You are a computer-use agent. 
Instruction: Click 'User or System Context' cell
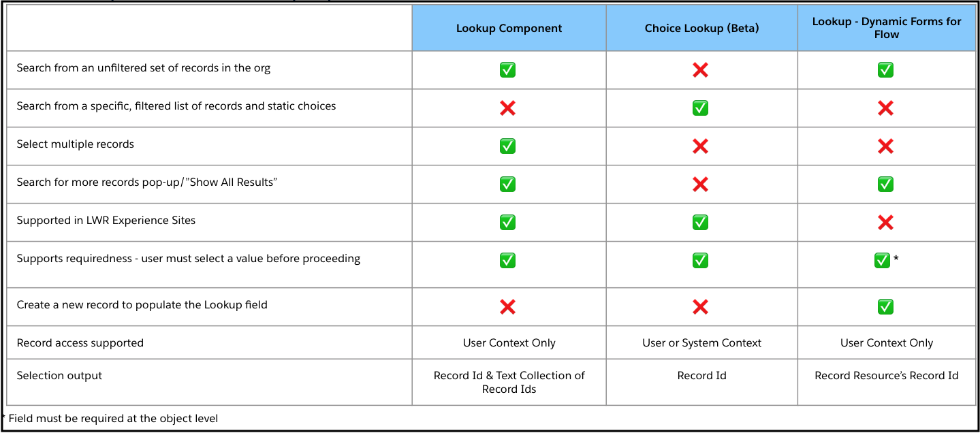pos(701,343)
